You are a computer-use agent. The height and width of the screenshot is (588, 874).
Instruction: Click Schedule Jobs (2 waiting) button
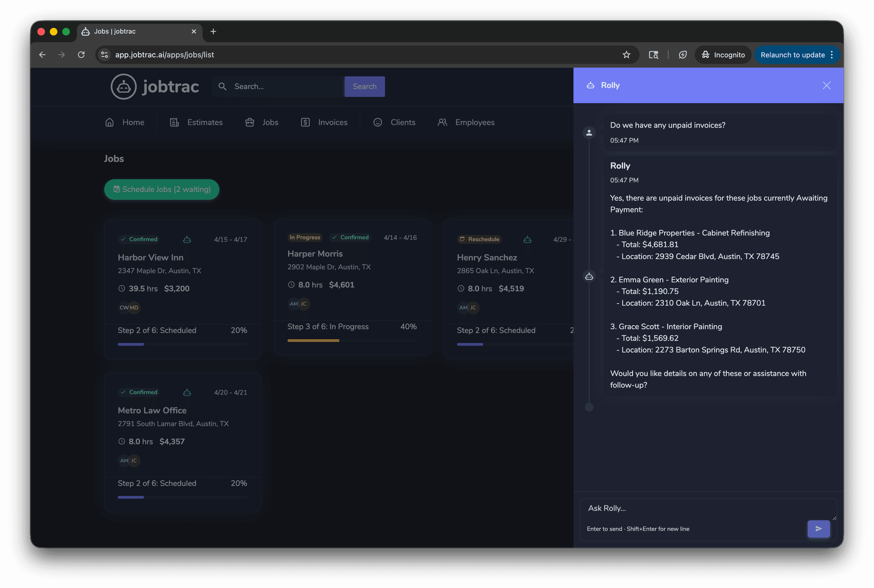point(162,190)
